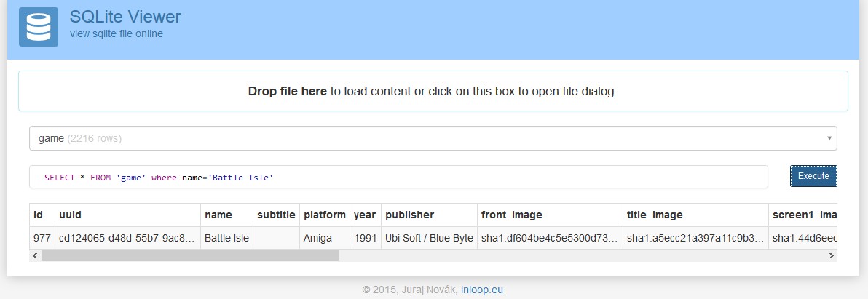The width and height of the screenshot is (868, 299).
Task: Click the Drop file here upload box
Action: pos(433,92)
